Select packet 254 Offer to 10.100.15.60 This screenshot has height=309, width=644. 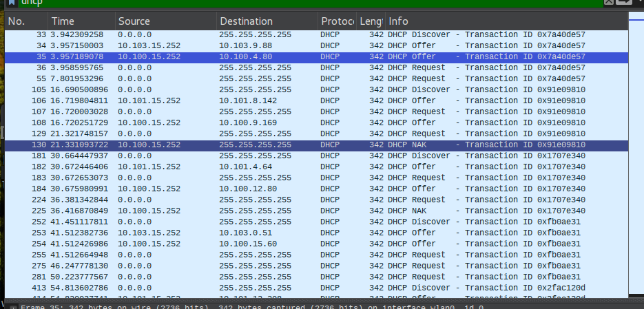[x=276, y=244]
